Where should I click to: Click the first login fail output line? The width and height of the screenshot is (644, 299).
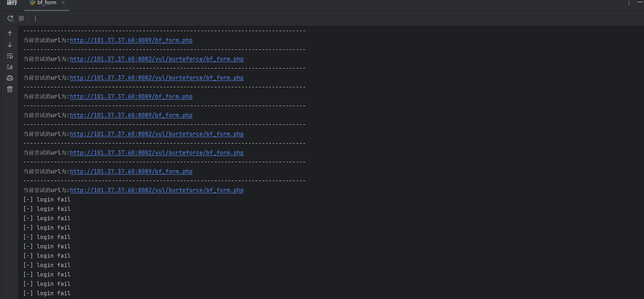coord(47,200)
